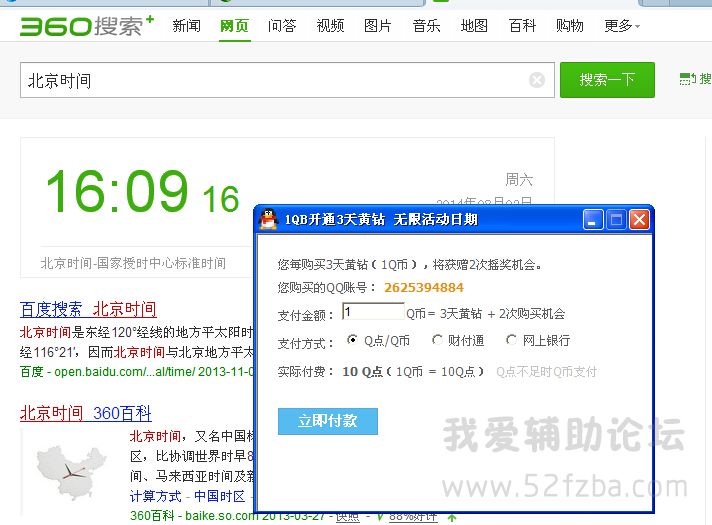The height and width of the screenshot is (525, 712).
Task: Switch to the 问答 tab
Action: click(282, 26)
